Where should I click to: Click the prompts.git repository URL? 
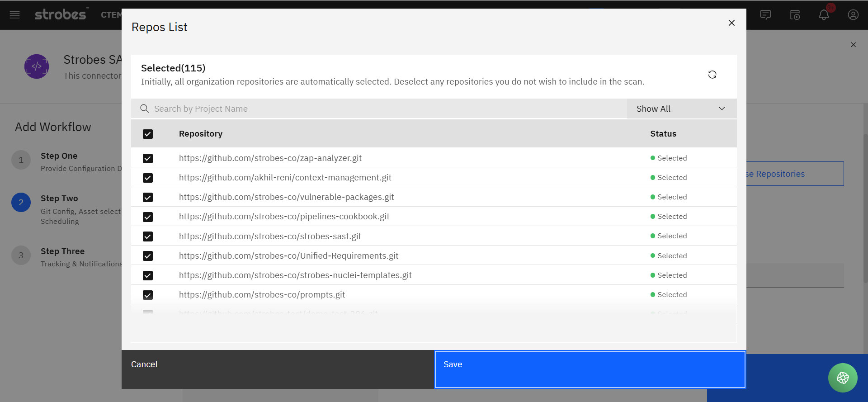click(x=262, y=295)
